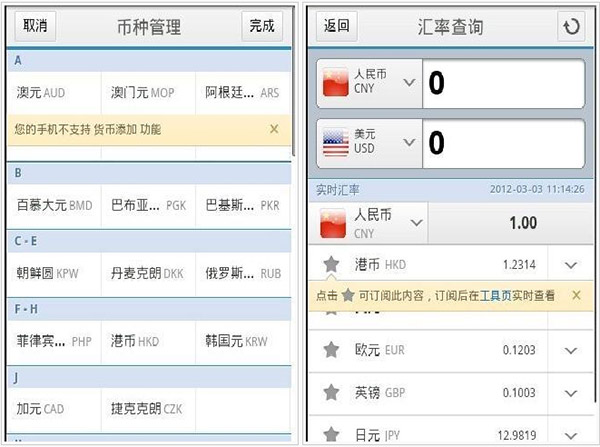Go back with the 返回 button
The image size is (600, 447).
(337, 26)
